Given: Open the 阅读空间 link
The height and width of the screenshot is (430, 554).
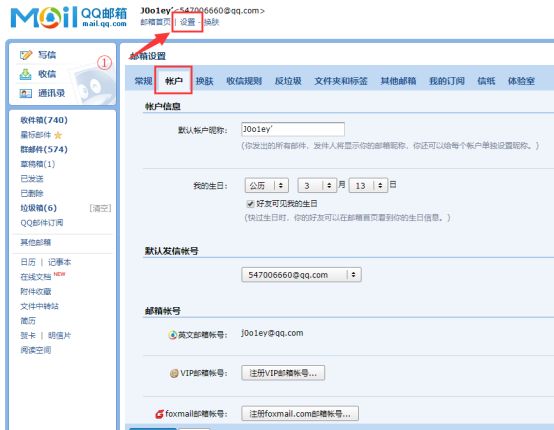Looking at the screenshot, I should coord(36,350).
